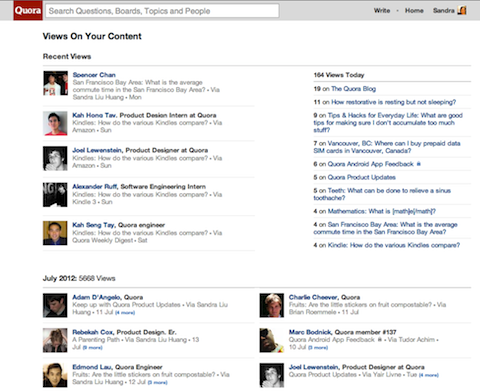480x392 pixels.
Task: Click Adam D'Angelo's avatar thumbnail
Action: coord(55,305)
